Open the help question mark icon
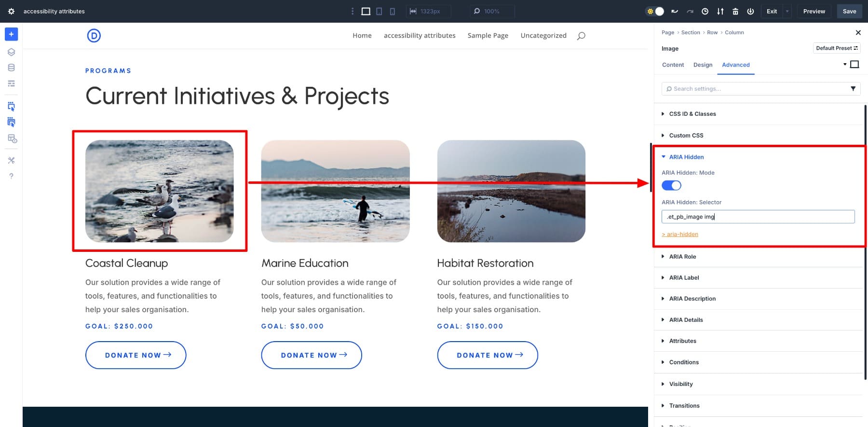Screen dimensions: 868x427 (x=11, y=176)
